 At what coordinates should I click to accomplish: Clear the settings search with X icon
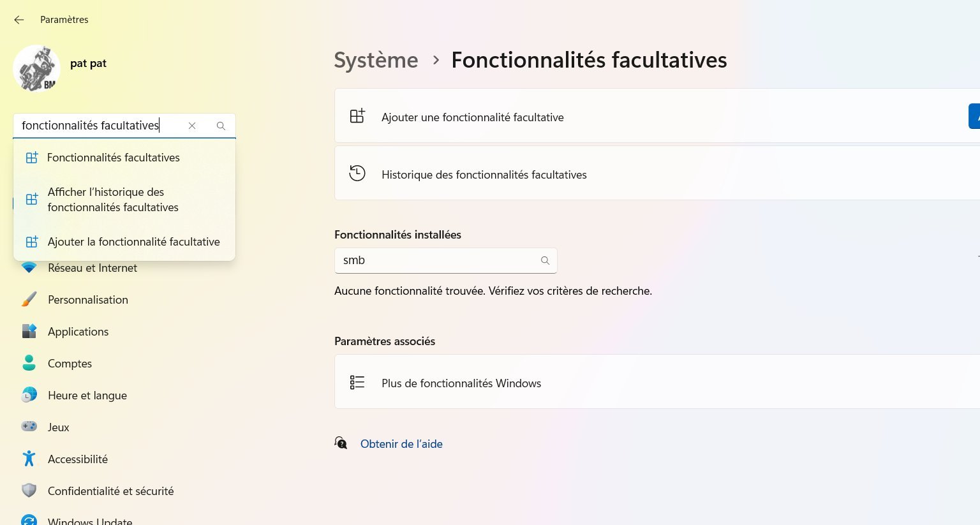pos(192,126)
